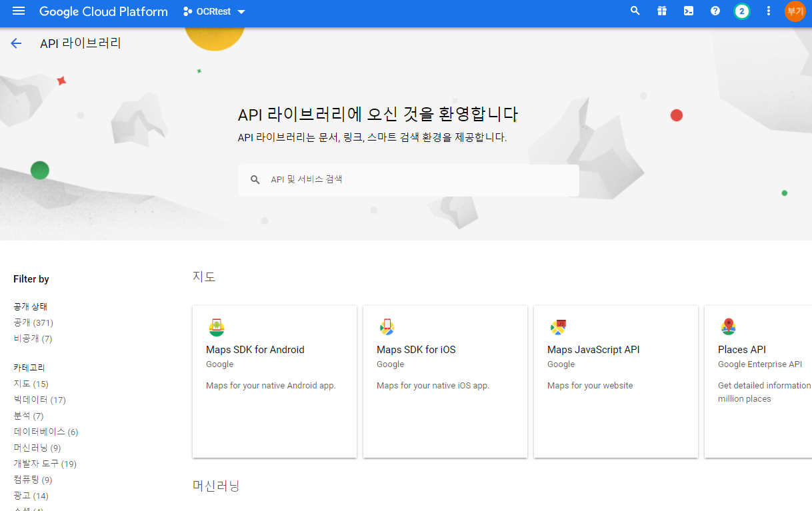
Task: Click 'Maps for your website' description
Action: pos(590,386)
